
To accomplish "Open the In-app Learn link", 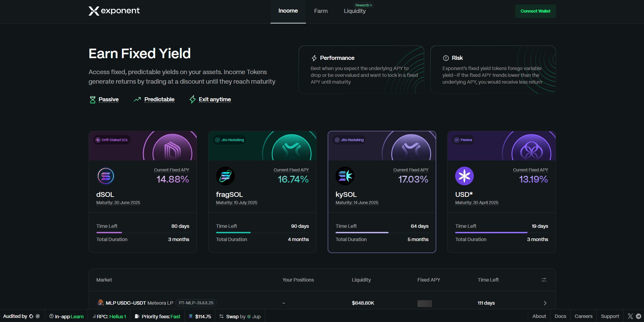I will pos(67,317).
